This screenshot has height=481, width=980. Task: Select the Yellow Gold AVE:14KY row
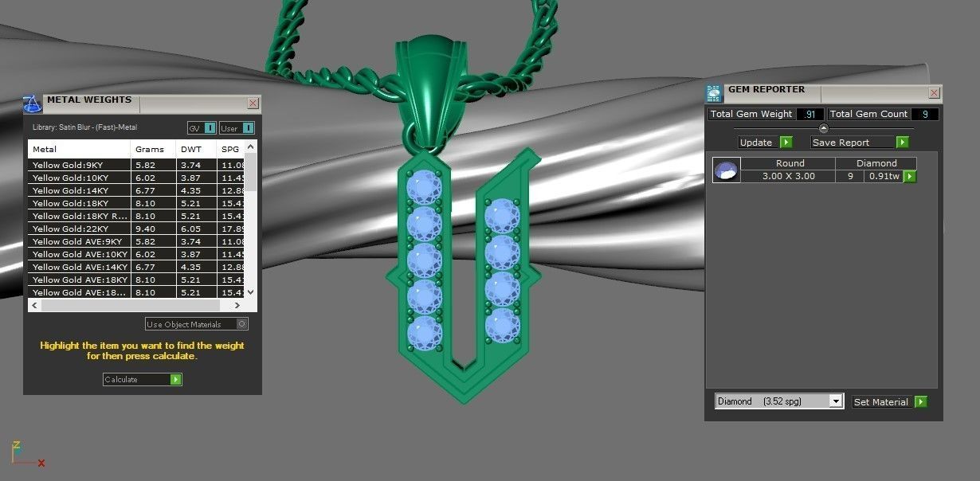click(136, 267)
